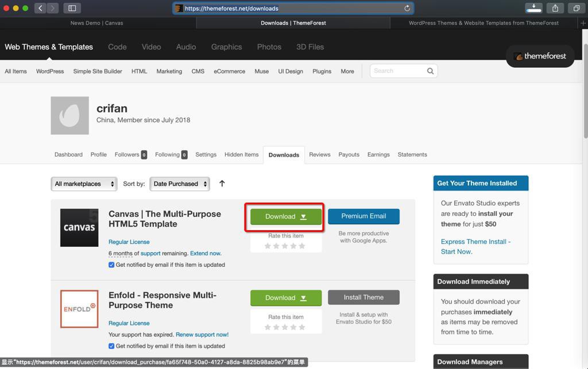Reverse sort order with up arrow

[222, 184]
